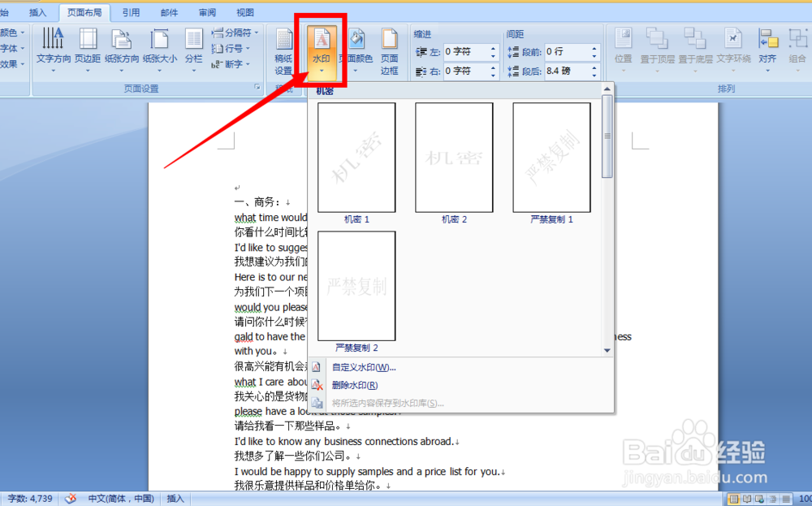Click line '请给我看一下那些样品。'
The height and width of the screenshot is (506, 812).
coord(288,426)
